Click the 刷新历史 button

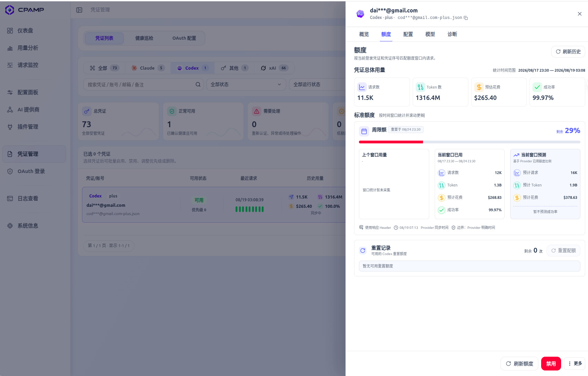568,52
